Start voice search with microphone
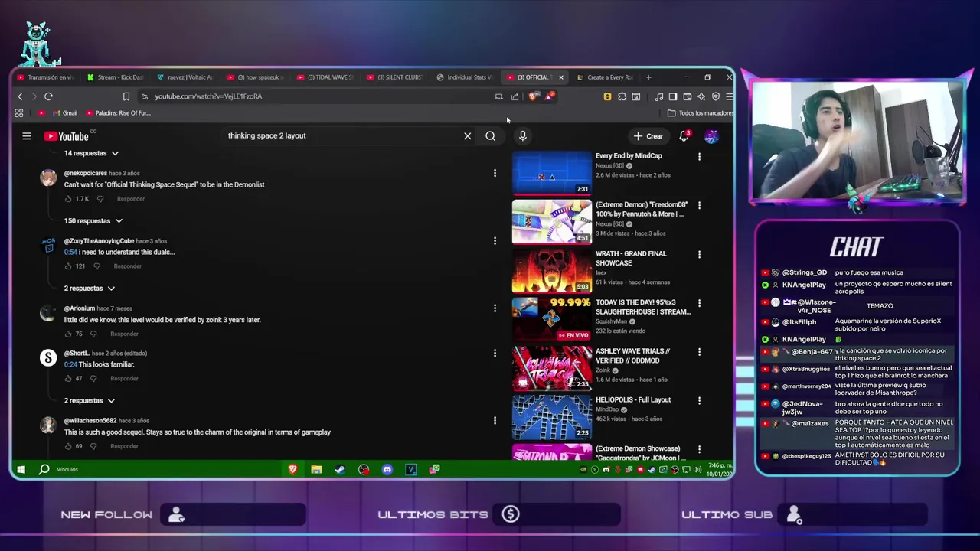The image size is (980, 551). coord(522,136)
